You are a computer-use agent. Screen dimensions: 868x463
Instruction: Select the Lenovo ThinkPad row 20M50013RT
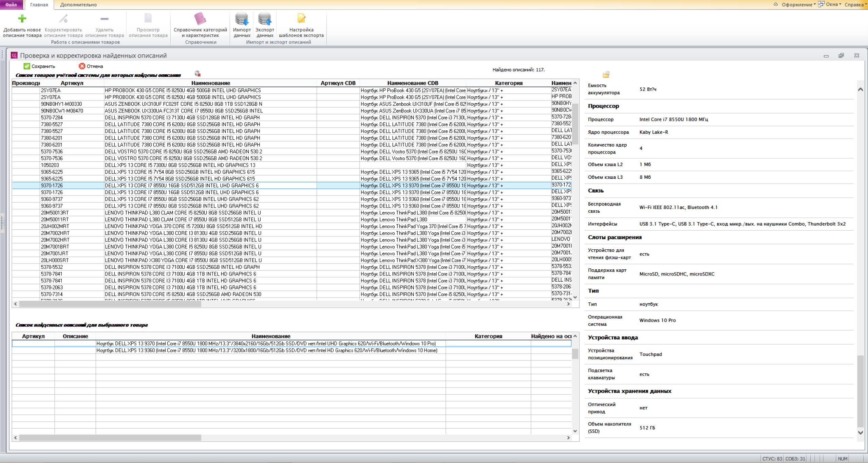(292, 213)
